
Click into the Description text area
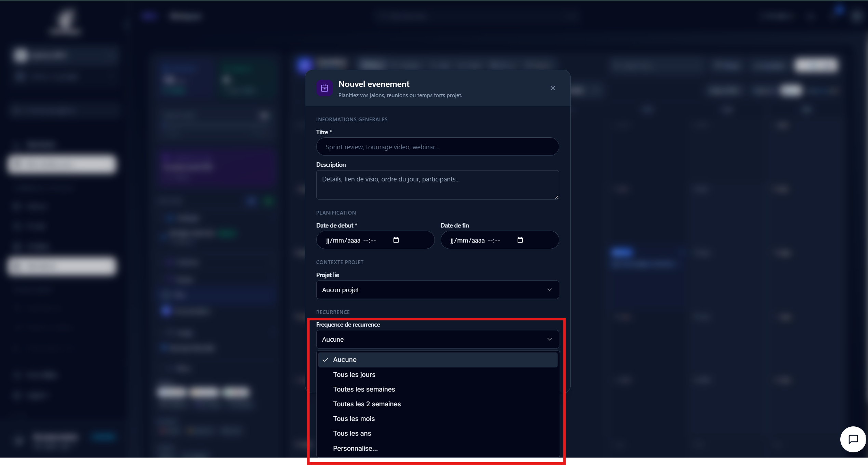click(x=437, y=185)
